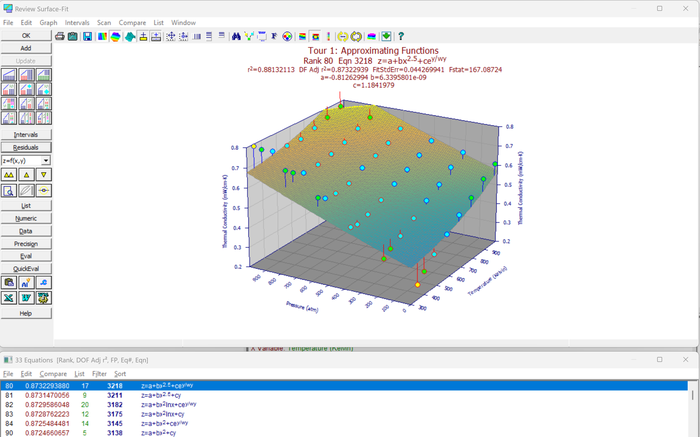The width and height of the screenshot is (700, 437).
Task: Open the Sort menu in the Equations window
Action: point(120,374)
